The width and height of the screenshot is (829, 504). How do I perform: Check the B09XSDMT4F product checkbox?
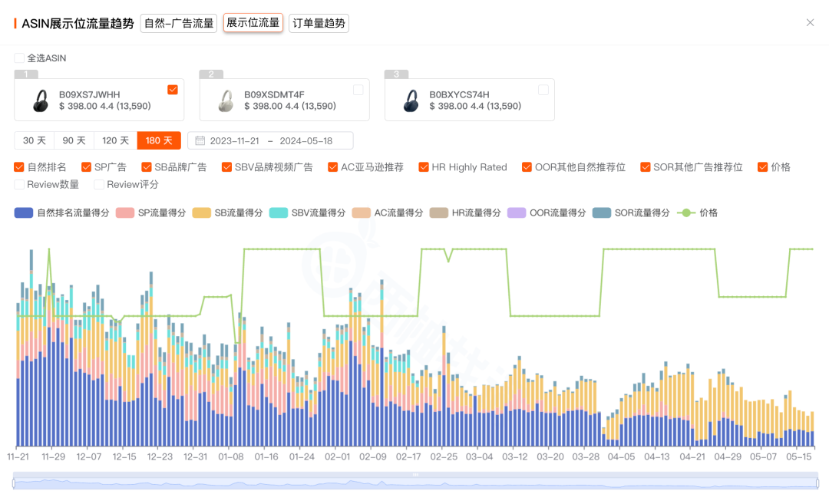tap(358, 90)
